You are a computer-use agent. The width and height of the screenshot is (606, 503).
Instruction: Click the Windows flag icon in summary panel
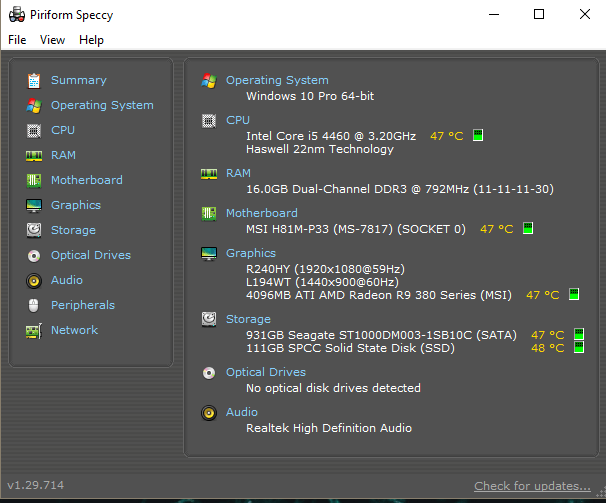209,80
